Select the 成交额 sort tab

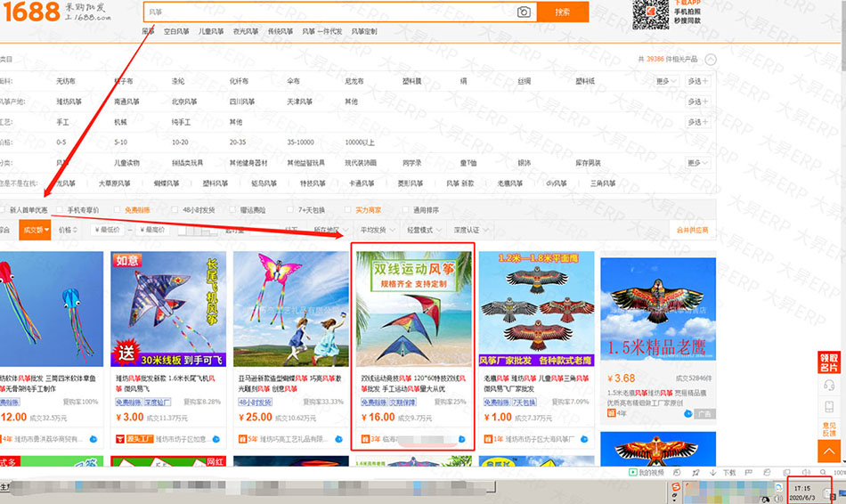34,230
